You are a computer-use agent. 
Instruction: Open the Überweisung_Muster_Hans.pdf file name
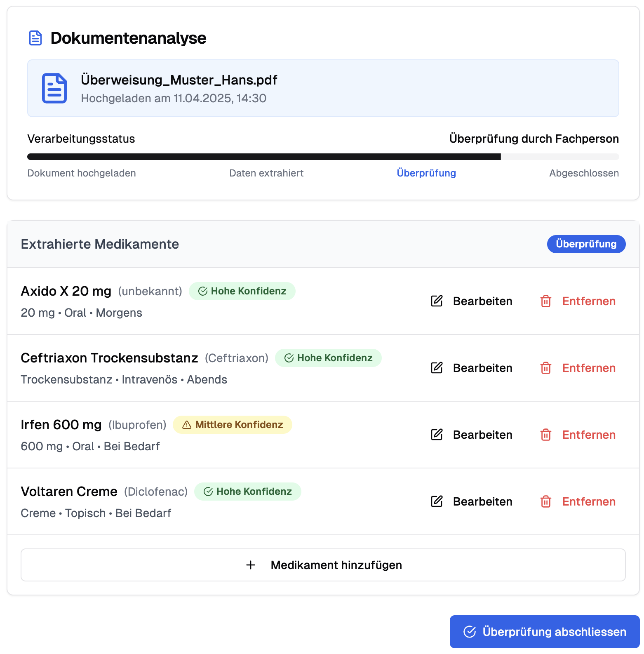pos(179,80)
